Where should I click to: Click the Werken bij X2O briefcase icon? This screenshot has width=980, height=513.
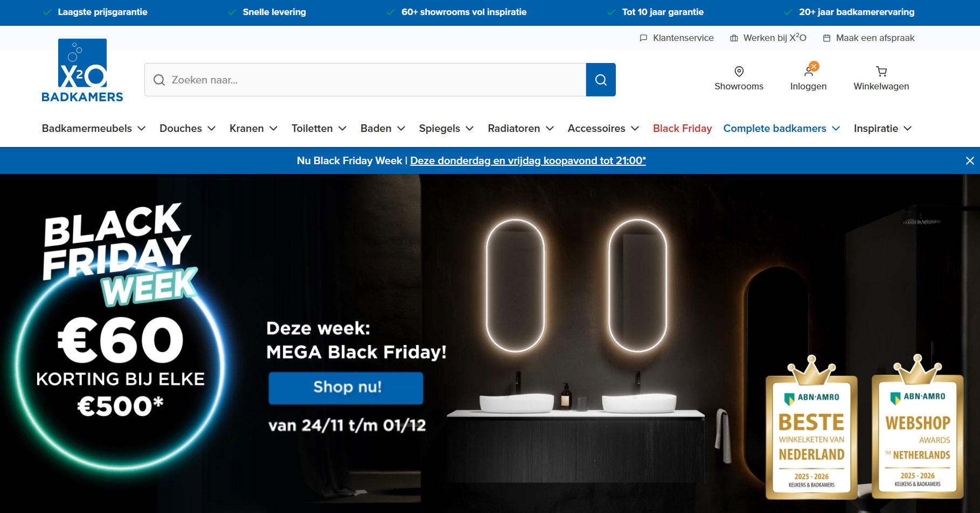coord(734,38)
